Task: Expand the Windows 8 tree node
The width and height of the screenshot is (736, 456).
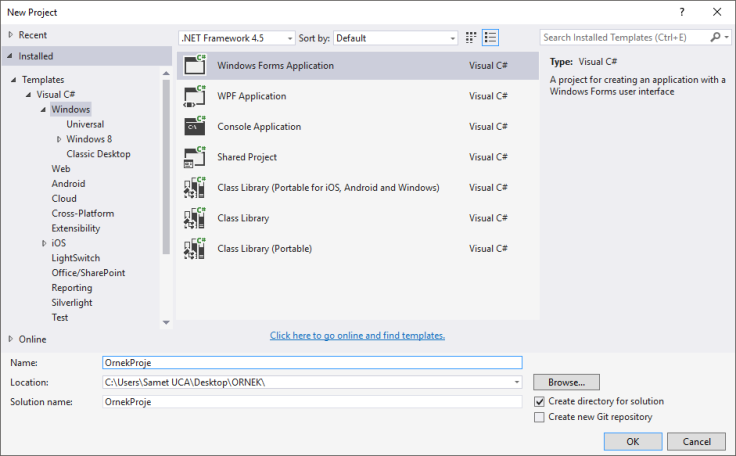Action: click(59, 139)
